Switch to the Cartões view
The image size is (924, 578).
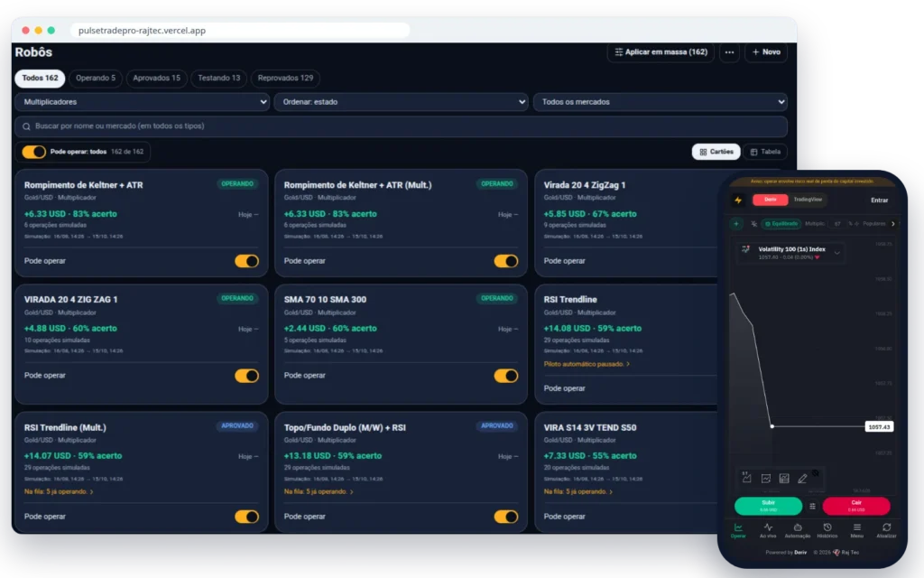click(716, 152)
